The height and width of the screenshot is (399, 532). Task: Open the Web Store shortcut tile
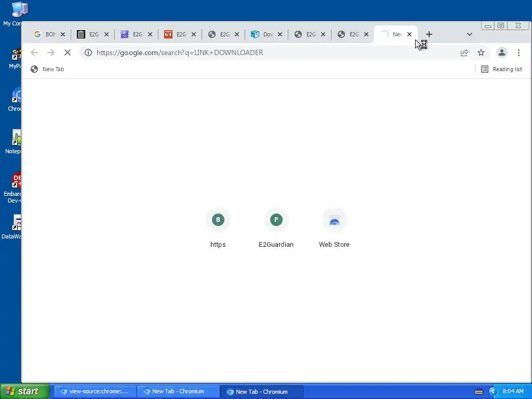[x=334, y=228]
